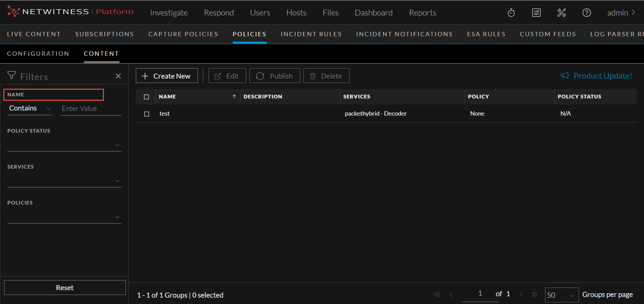Open the Help question mark icon
644x304 pixels.
(586, 12)
